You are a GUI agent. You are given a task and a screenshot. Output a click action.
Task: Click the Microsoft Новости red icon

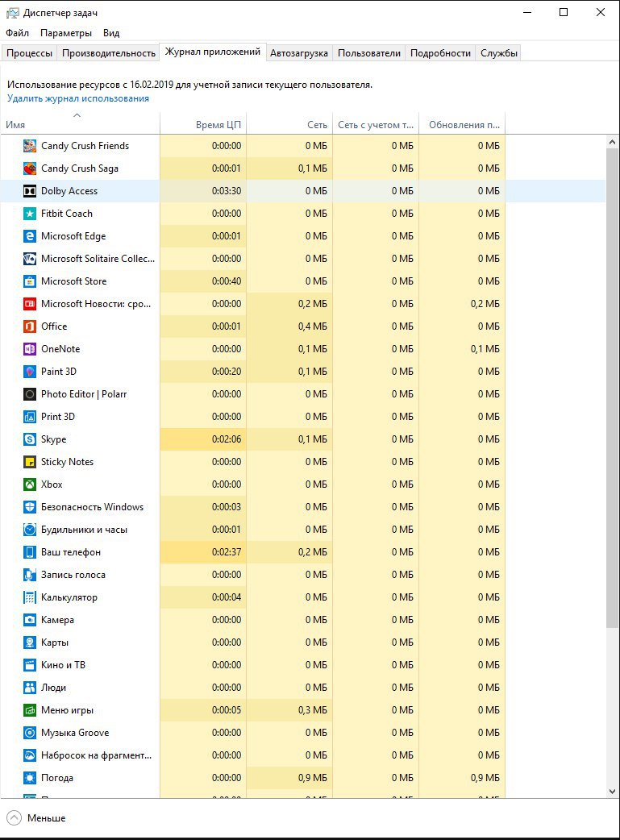point(30,304)
